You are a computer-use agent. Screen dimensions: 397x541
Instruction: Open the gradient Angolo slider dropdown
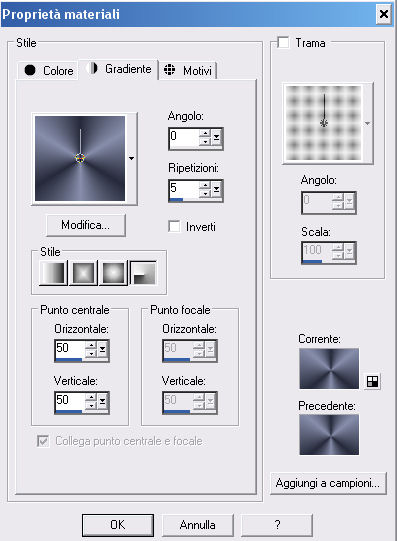pyautogui.click(x=216, y=138)
